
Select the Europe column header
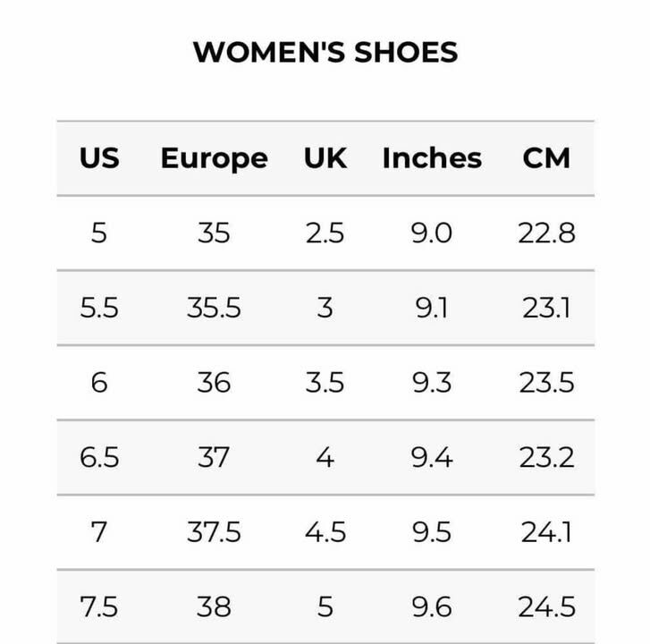point(214,158)
